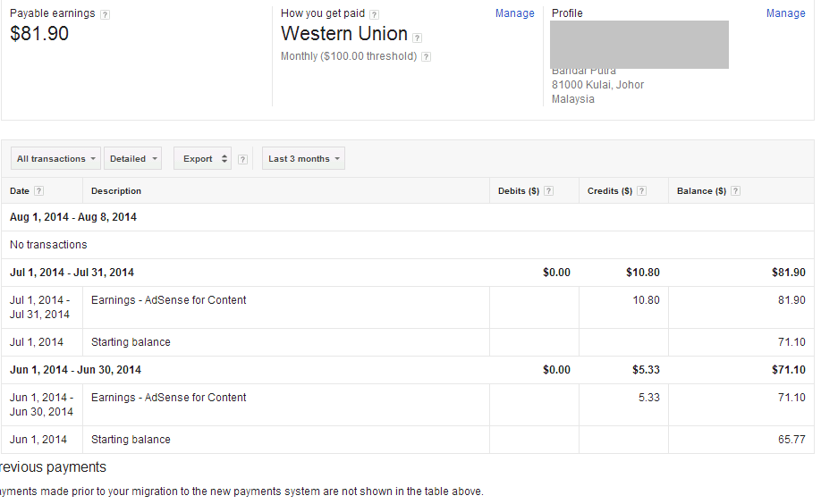Click help icon beside How you get paid

point(374,14)
